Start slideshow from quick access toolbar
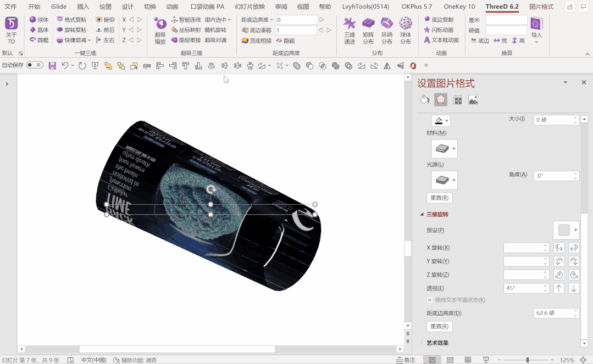The width and height of the screenshot is (593, 364). pyautogui.click(x=95, y=65)
